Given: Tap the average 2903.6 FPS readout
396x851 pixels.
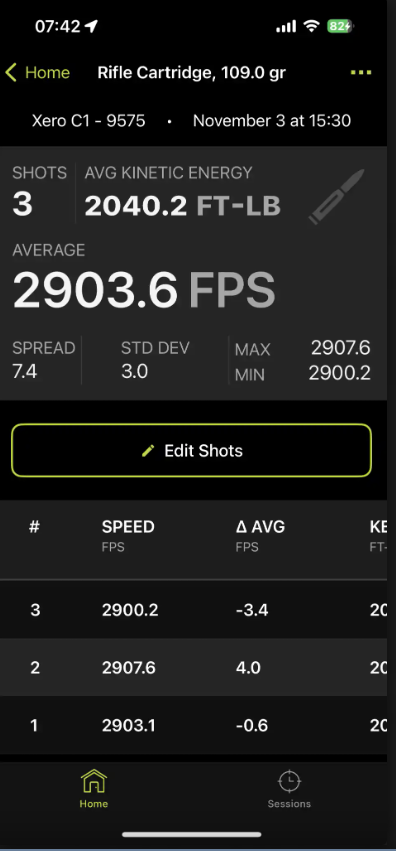Looking at the screenshot, I should [x=144, y=290].
